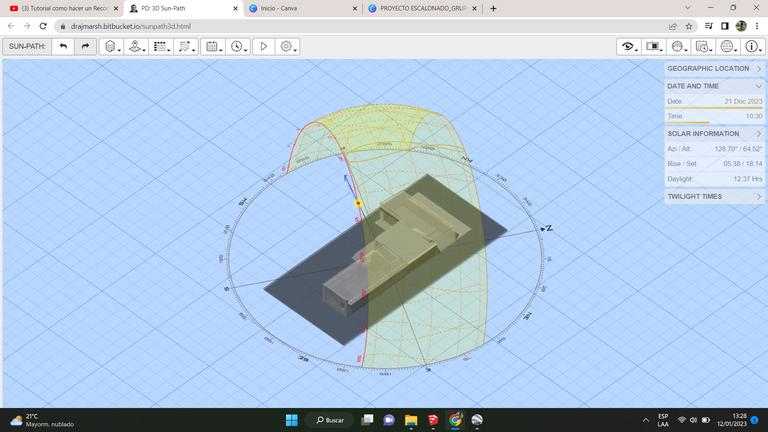Collapse the Date and Time panel

pos(714,86)
